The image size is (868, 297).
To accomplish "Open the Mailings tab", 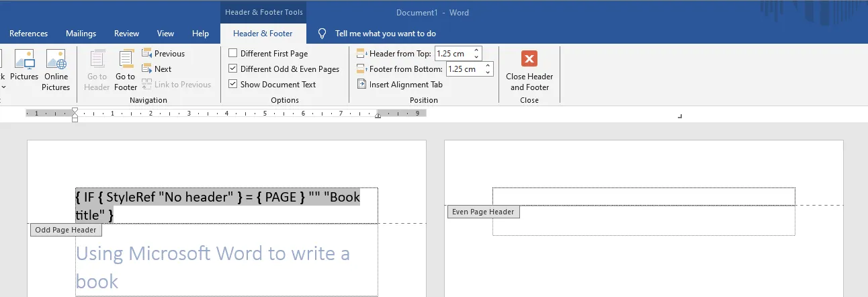I will pos(81,34).
